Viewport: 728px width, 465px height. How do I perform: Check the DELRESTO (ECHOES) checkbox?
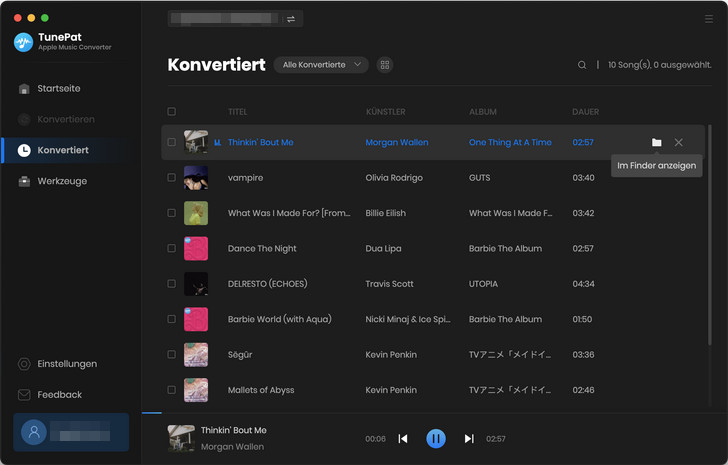click(171, 284)
